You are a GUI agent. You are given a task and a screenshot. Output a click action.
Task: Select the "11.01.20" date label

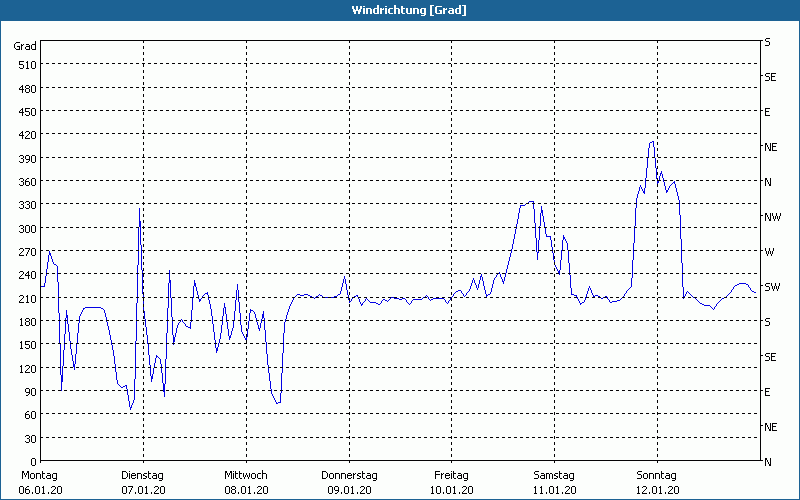[x=555, y=490]
